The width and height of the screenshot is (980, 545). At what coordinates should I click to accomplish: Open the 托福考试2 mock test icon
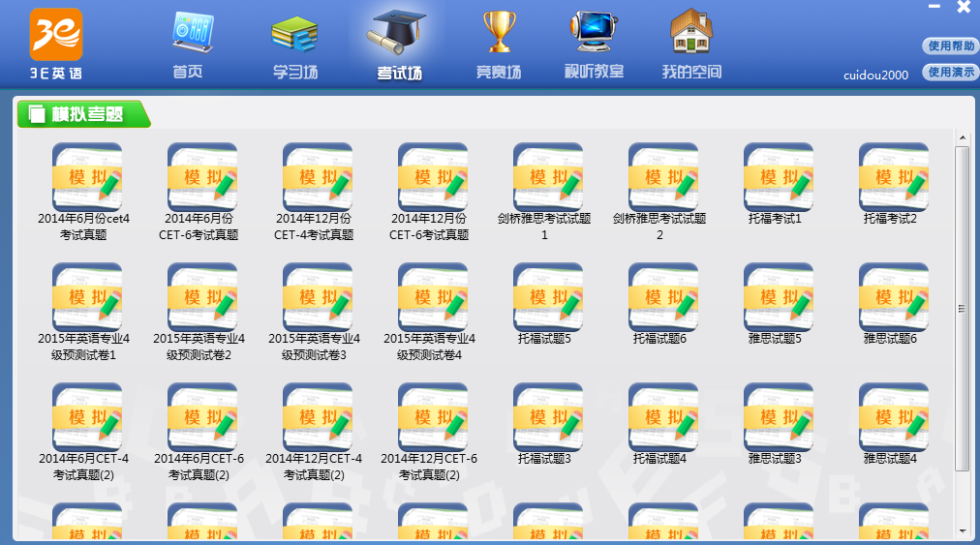coord(894,177)
